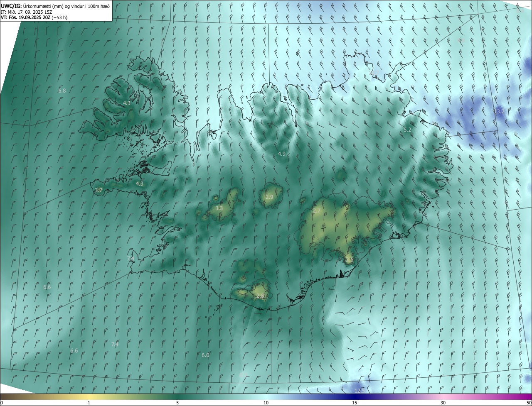Click the 3.7 value on the map
This screenshot has width=532, height=406.
click(99, 191)
